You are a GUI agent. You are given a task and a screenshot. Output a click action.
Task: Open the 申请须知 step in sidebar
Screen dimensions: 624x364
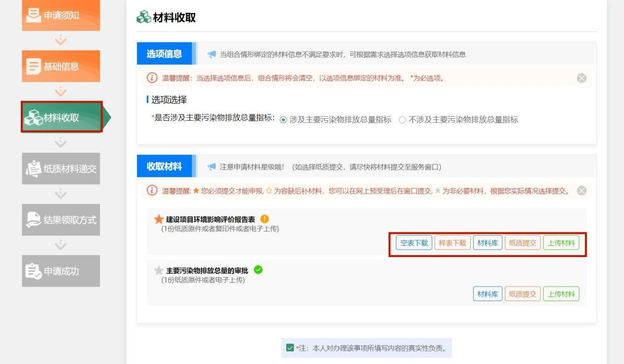click(x=61, y=15)
